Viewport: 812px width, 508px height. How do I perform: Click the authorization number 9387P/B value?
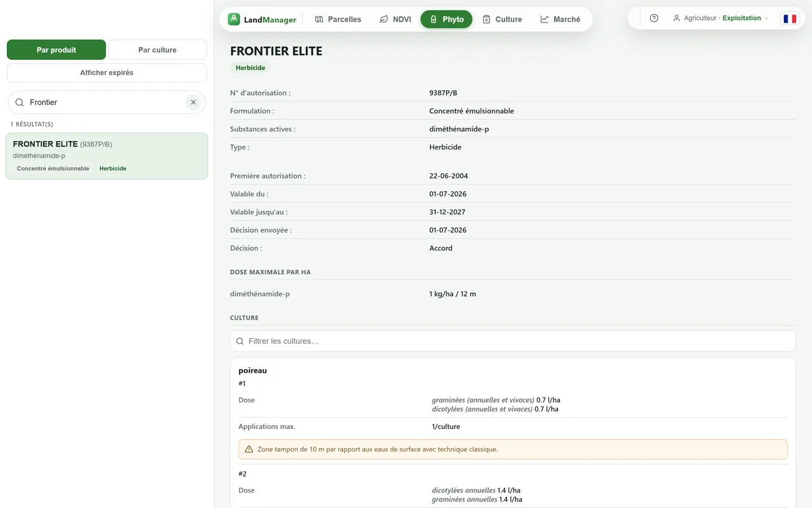pyautogui.click(x=443, y=93)
